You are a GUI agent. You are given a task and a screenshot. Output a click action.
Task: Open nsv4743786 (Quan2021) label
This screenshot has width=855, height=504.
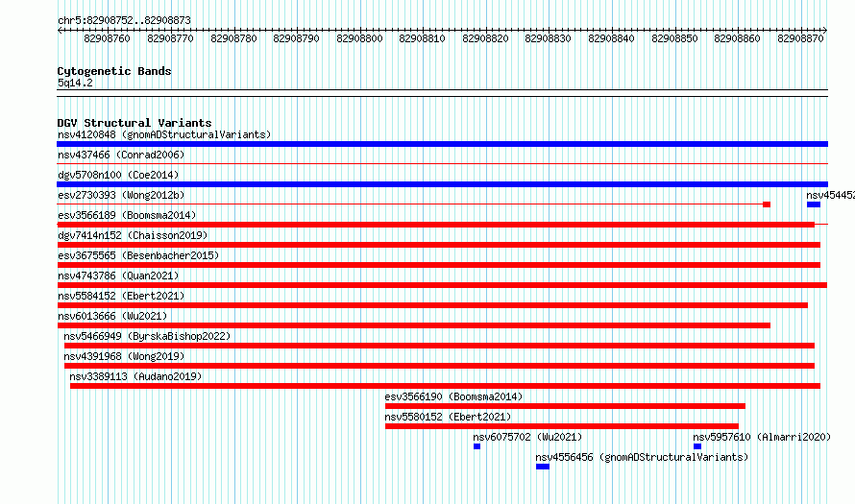(x=118, y=276)
